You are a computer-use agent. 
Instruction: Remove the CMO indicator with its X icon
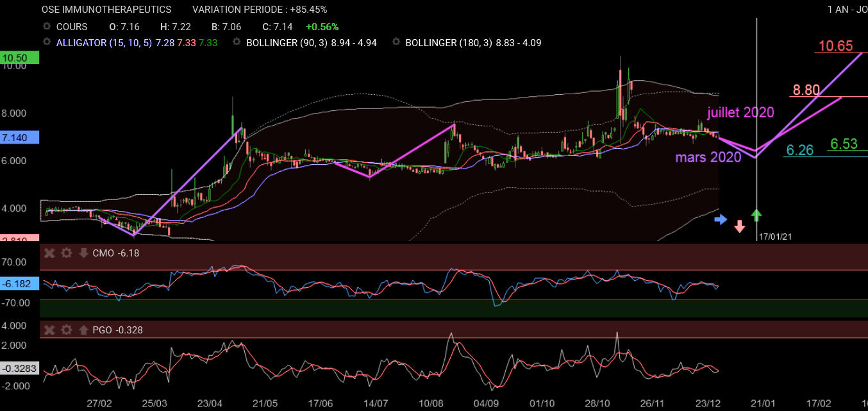[x=49, y=253]
